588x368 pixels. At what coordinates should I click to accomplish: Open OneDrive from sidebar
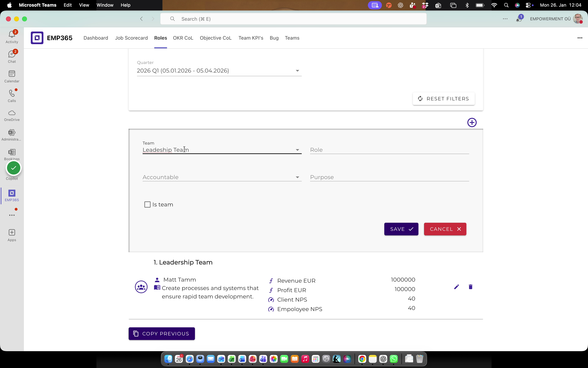(x=12, y=116)
